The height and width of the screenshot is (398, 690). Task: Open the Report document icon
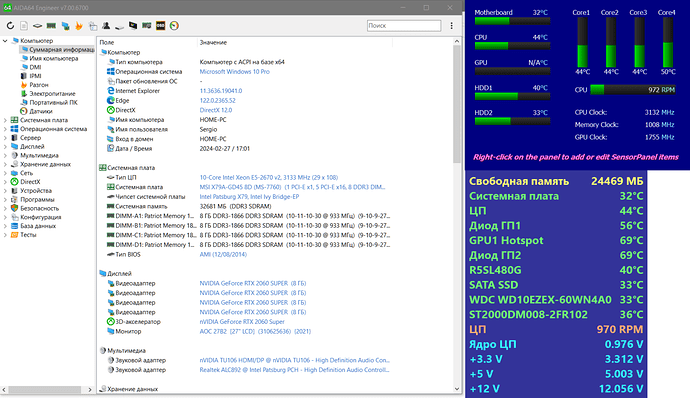pyautogui.click(x=24, y=26)
